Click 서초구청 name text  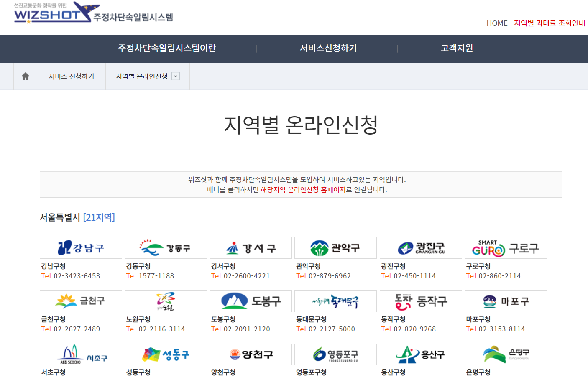[54, 372]
